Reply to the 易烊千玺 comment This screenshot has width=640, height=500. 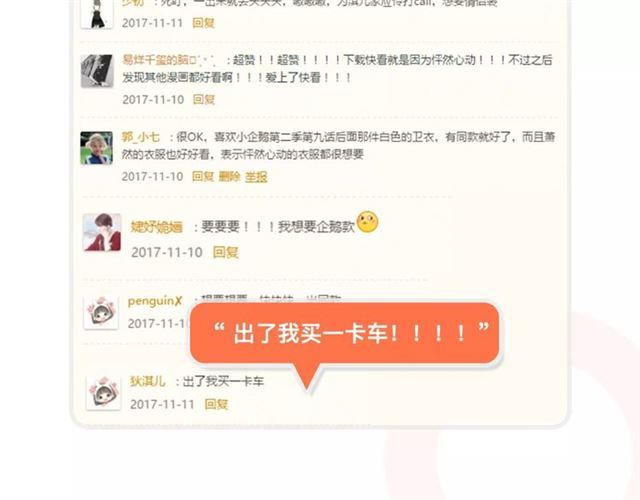[204, 100]
